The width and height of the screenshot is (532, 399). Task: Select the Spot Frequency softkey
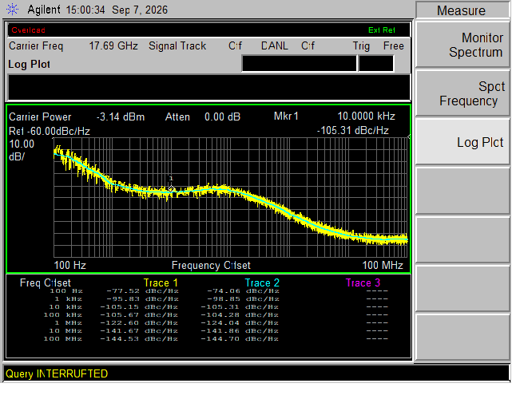tap(463, 93)
